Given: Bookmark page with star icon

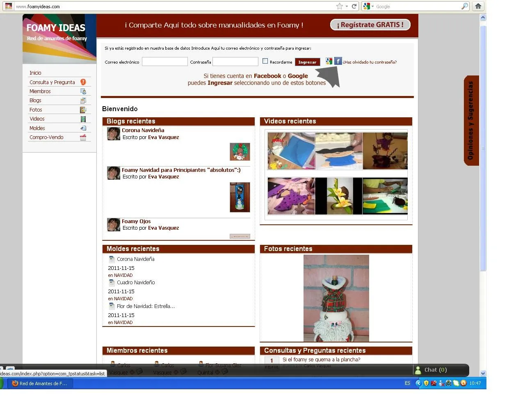Looking at the screenshot, I should pyautogui.click(x=339, y=6).
